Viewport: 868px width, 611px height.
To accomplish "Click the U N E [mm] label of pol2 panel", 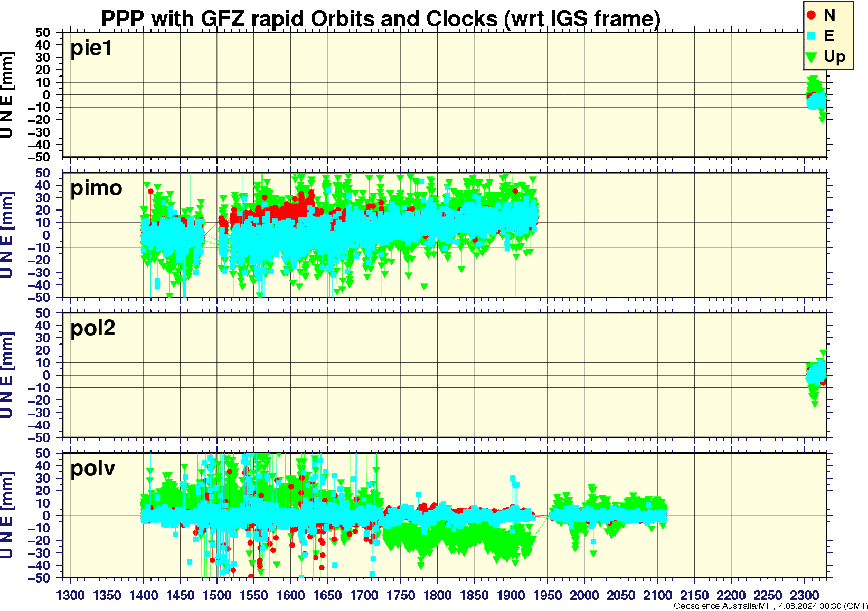I will point(7,375).
